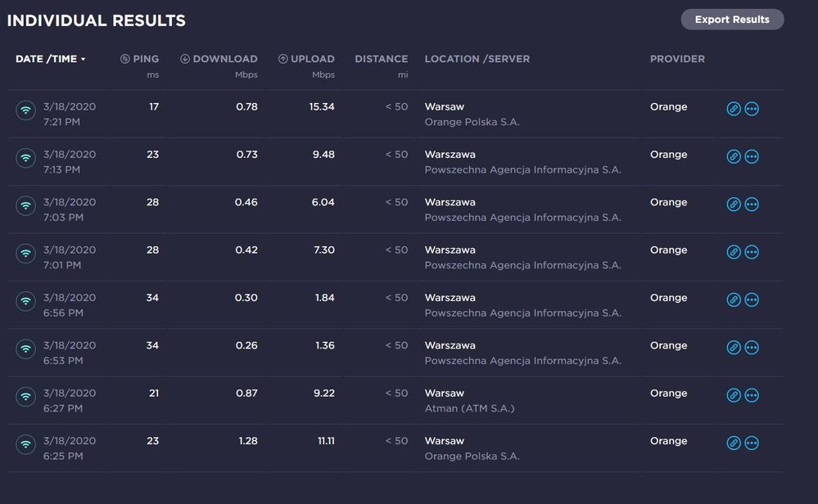Click the share link icon for 6:56 PM result
The height and width of the screenshot is (504, 818).
[734, 299]
